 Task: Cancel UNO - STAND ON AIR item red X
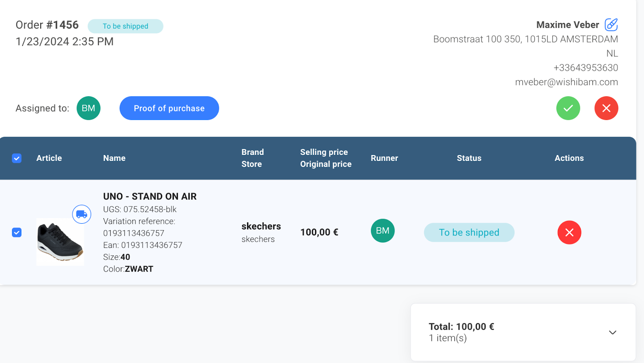click(x=569, y=232)
